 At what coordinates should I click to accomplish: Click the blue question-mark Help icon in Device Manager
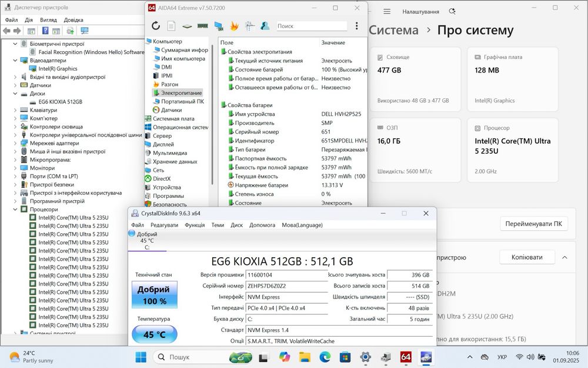pyautogui.click(x=45, y=31)
